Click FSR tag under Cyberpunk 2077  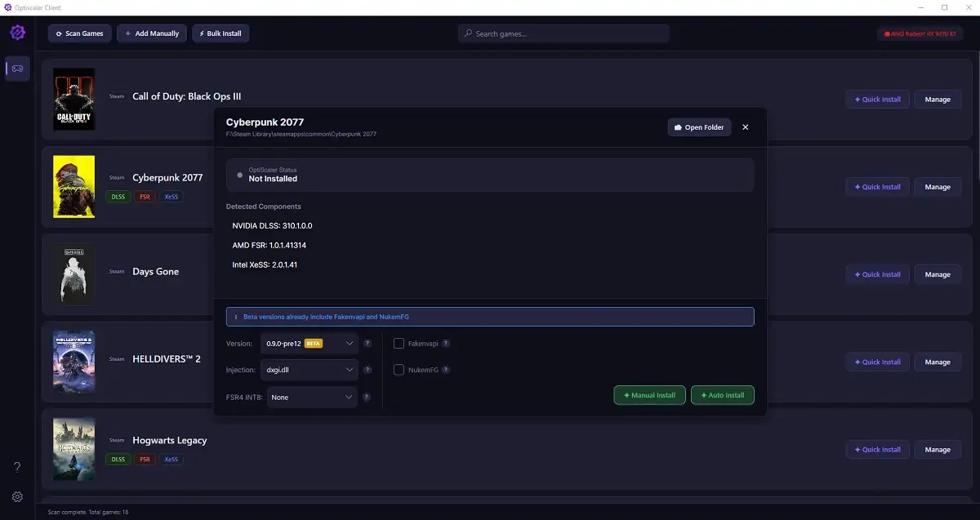point(145,197)
